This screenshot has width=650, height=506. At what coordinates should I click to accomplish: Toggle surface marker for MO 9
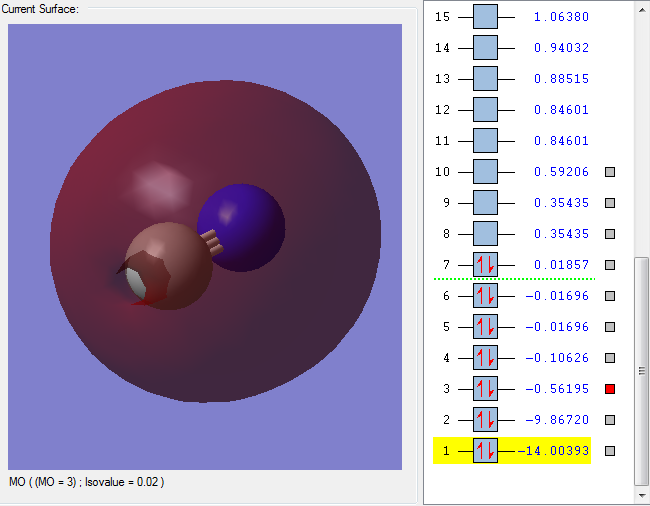(610, 203)
